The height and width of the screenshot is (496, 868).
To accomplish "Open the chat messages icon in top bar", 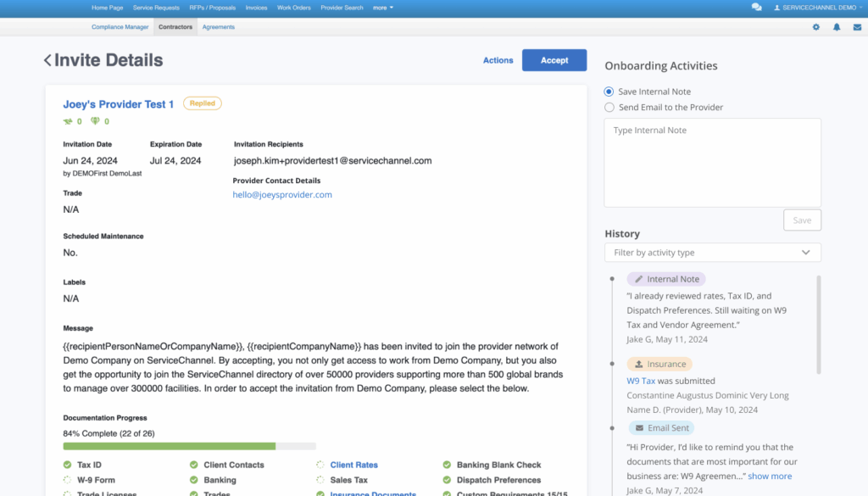I will [x=756, y=8].
